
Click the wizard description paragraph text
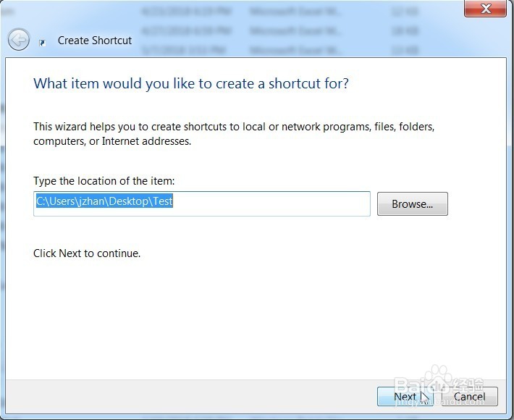(234, 134)
